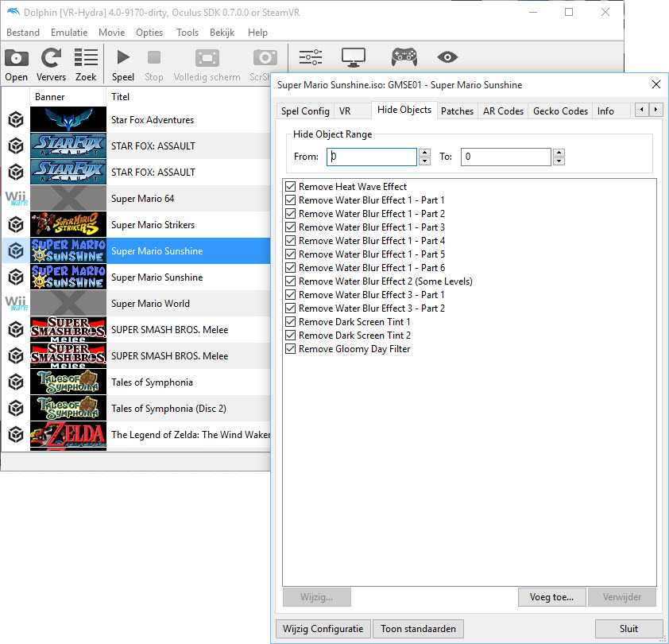This screenshot has width=669, height=644.
Task: Click the Open folder toolbar icon
Action: (16, 59)
